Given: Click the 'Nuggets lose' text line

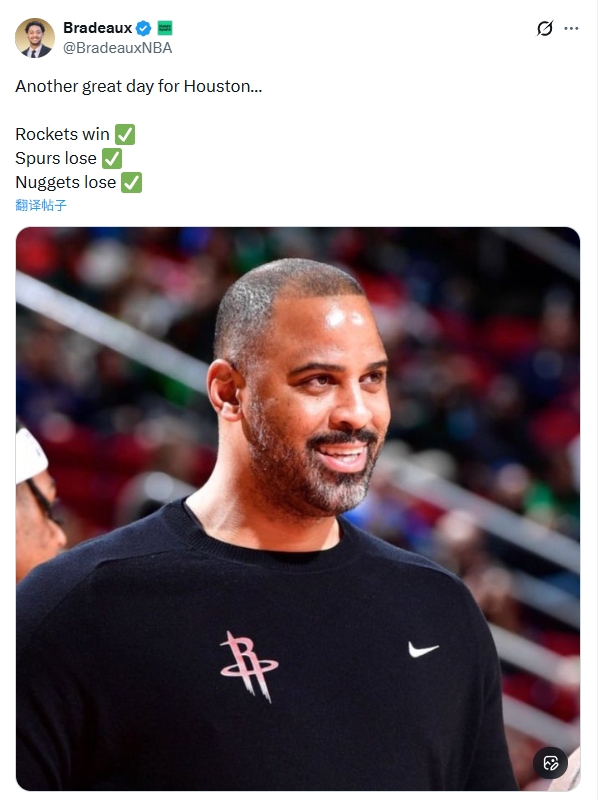Looking at the screenshot, I should (x=65, y=182).
